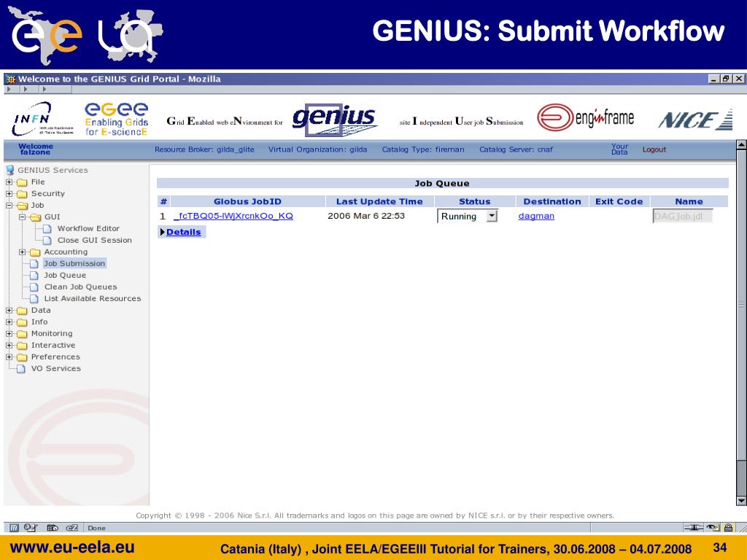747x560 pixels.
Task: Click the Data folder icon
Action: pos(22,311)
